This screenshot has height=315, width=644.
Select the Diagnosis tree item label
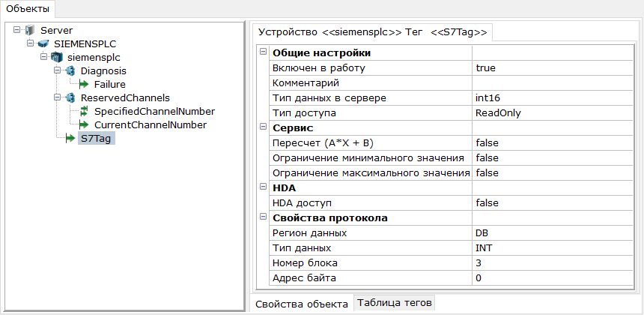103,70
